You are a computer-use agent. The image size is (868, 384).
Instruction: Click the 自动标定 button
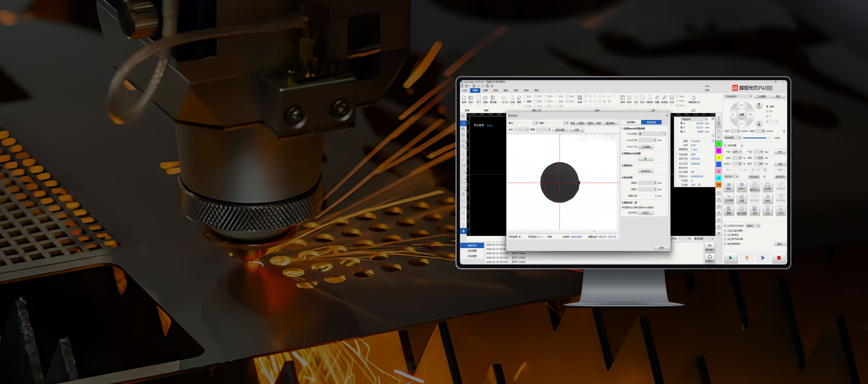[646, 171]
